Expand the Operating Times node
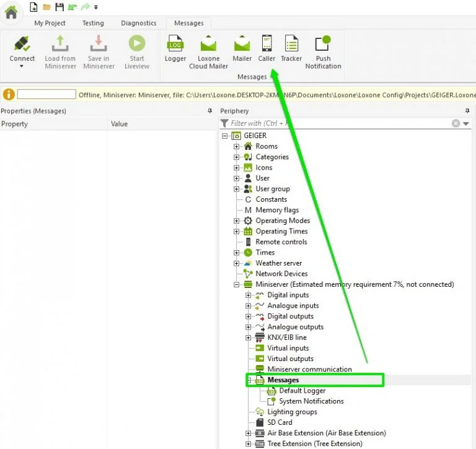The height and width of the screenshot is (449, 476). pos(237,232)
